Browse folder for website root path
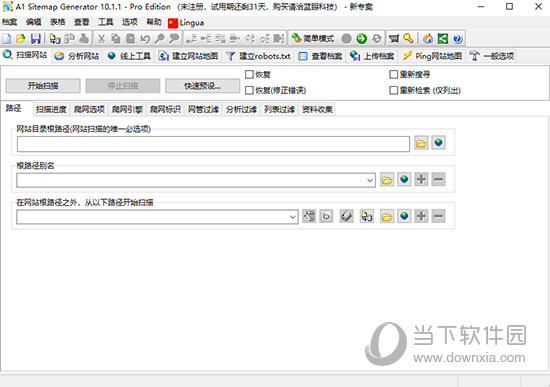Viewport: 550px width, 387px height. point(421,143)
